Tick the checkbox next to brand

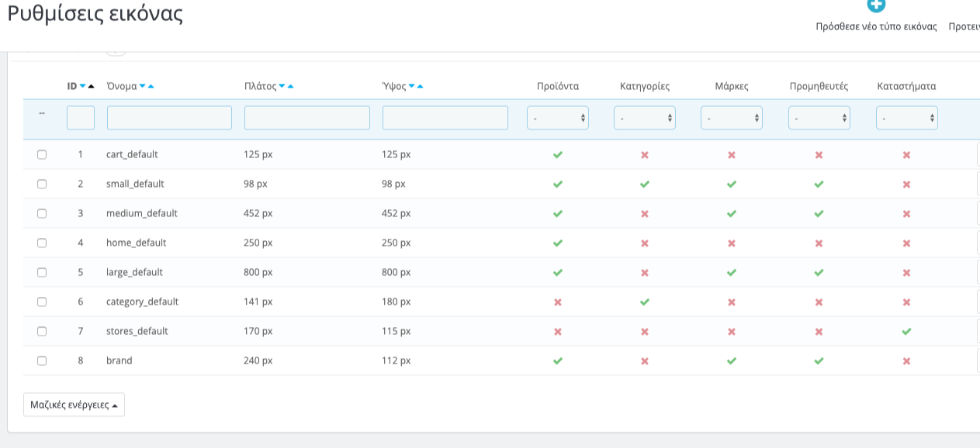tap(42, 360)
